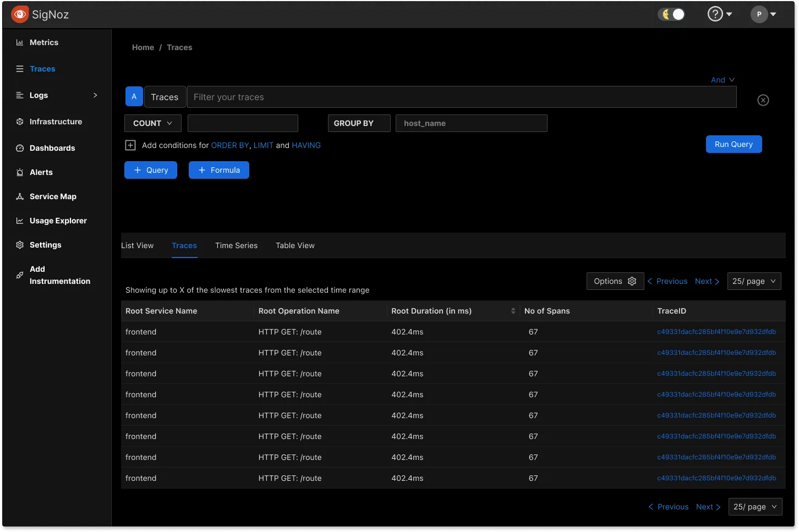Click the Alerts bell icon
The height and width of the screenshot is (532, 799).
point(20,172)
